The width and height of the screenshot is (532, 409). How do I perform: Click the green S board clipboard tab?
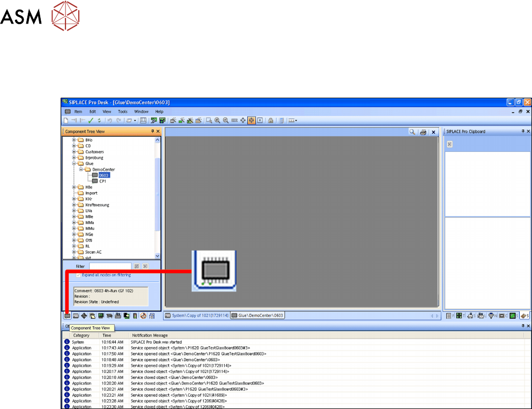click(x=513, y=316)
